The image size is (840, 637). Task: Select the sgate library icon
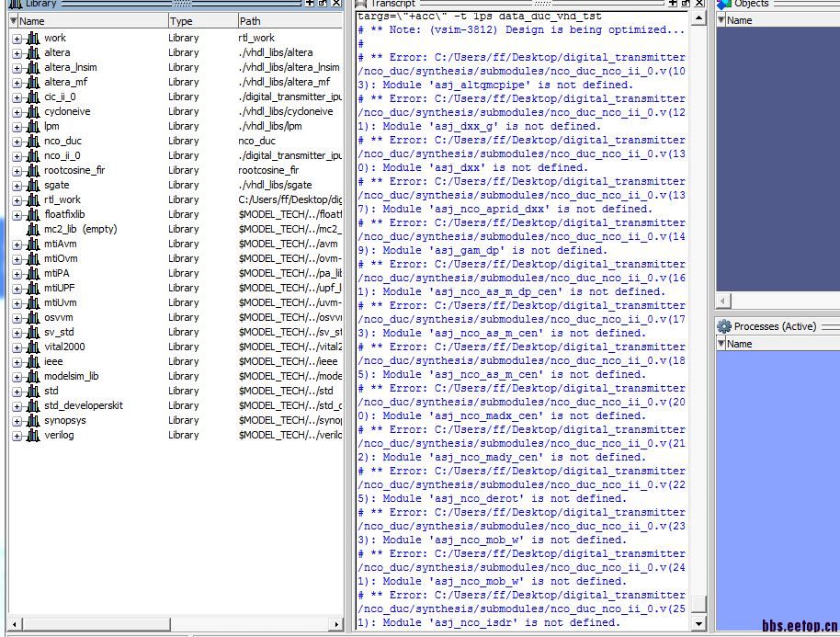[x=33, y=186]
